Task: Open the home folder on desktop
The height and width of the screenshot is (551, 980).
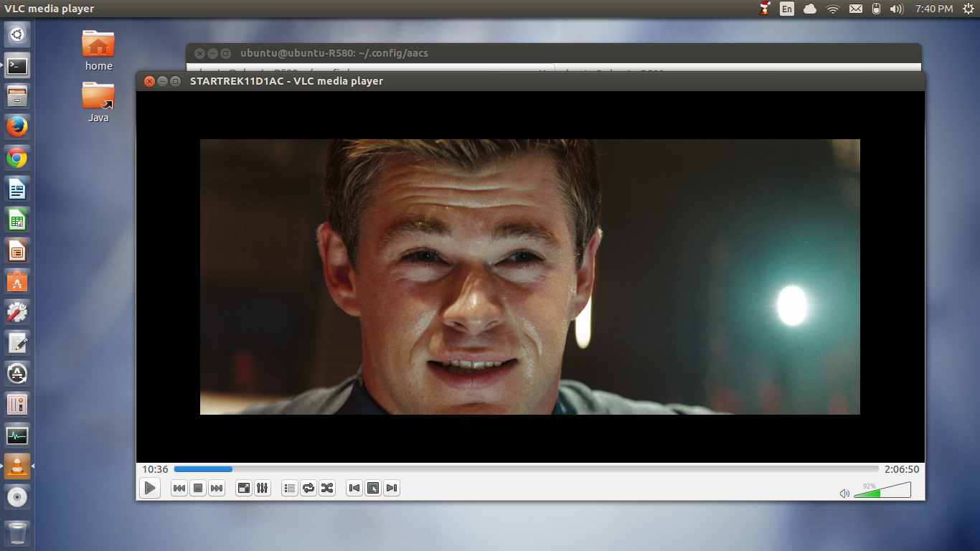Action: click(98, 50)
